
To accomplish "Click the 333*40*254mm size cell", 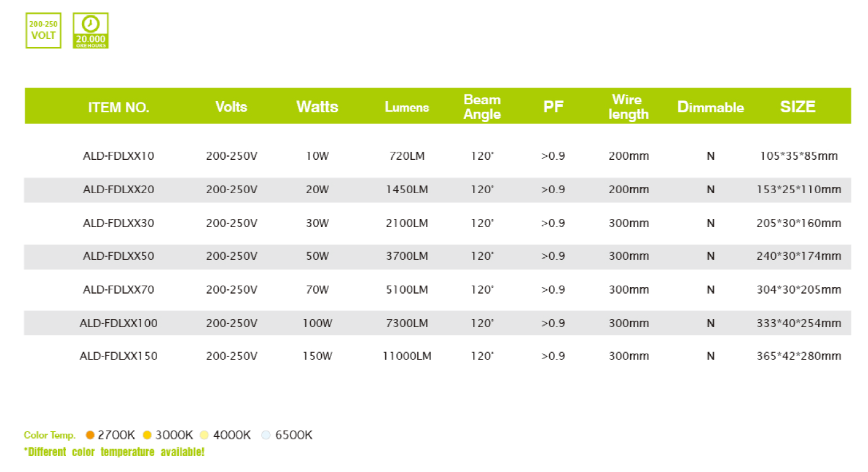I will coord(799,323).
